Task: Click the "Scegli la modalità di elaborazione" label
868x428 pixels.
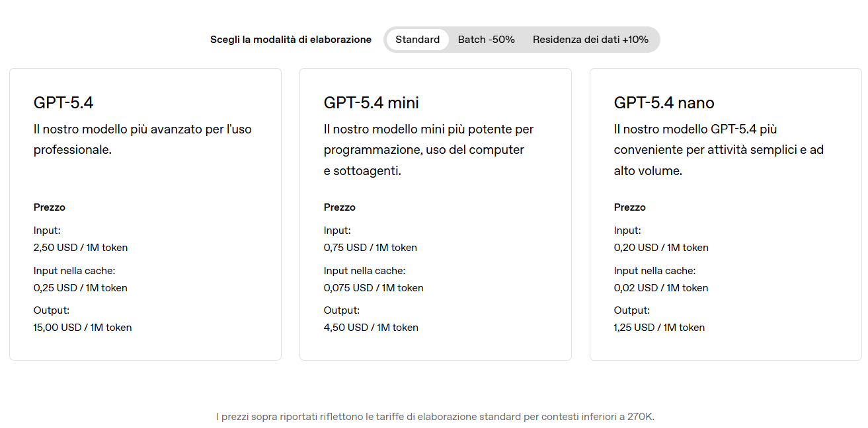Action: (x=291, y=40)
